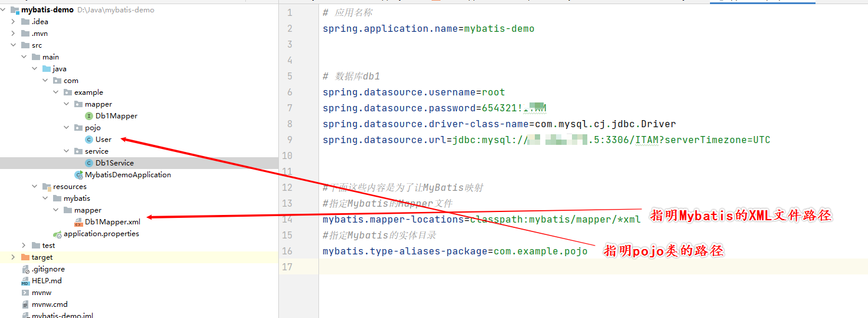Click the MybatisDemoApplication Spring class icon
868x318 pixels.
tap(78, 175)
